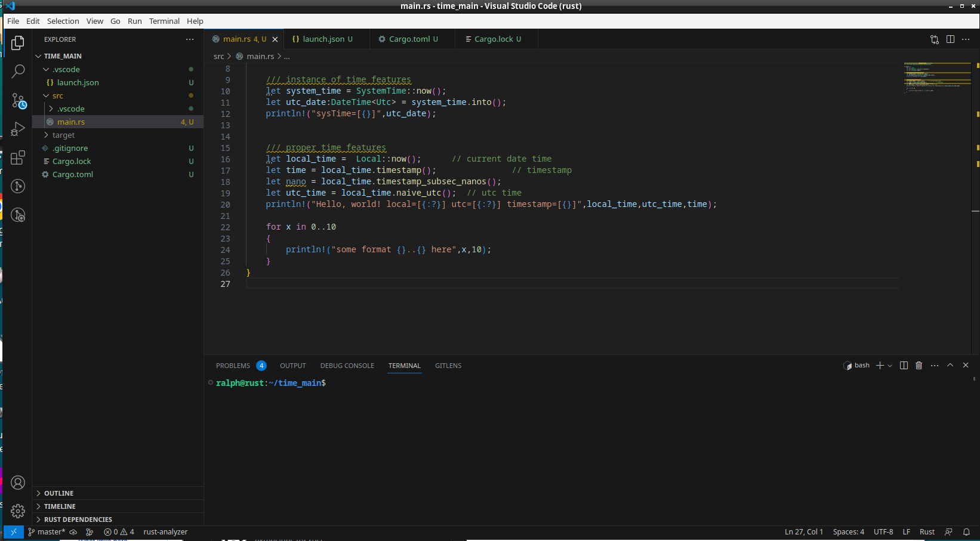Click the Split Editor Right icon
The image size is (980, 541).
950,39
